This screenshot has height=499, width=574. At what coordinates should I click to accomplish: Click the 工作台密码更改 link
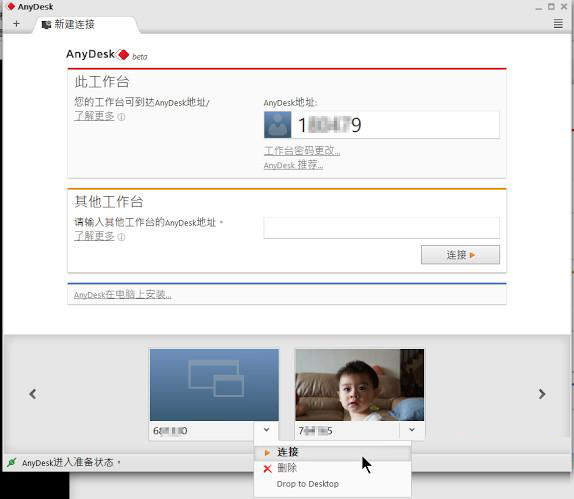point(302,150)
